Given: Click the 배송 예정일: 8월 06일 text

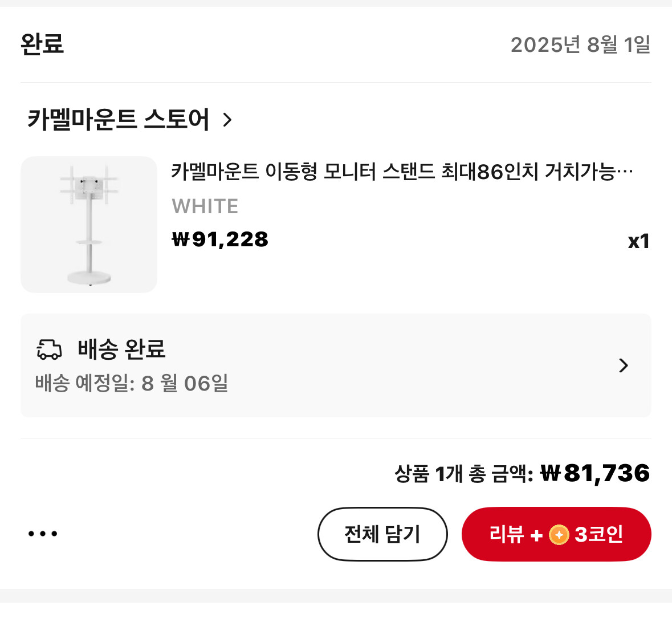Looking at the screenshot, I should 132,383.
